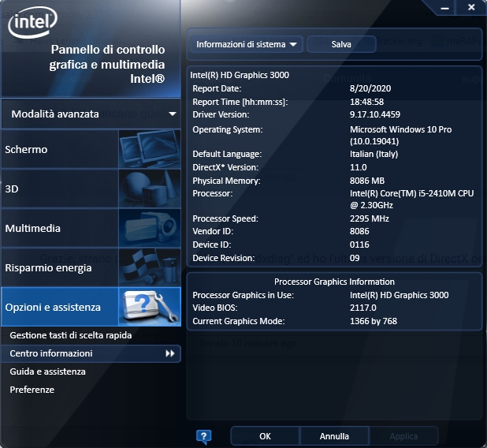
Task: Click the graphics mode 1366 by 768
Action: tap(374, 321)
